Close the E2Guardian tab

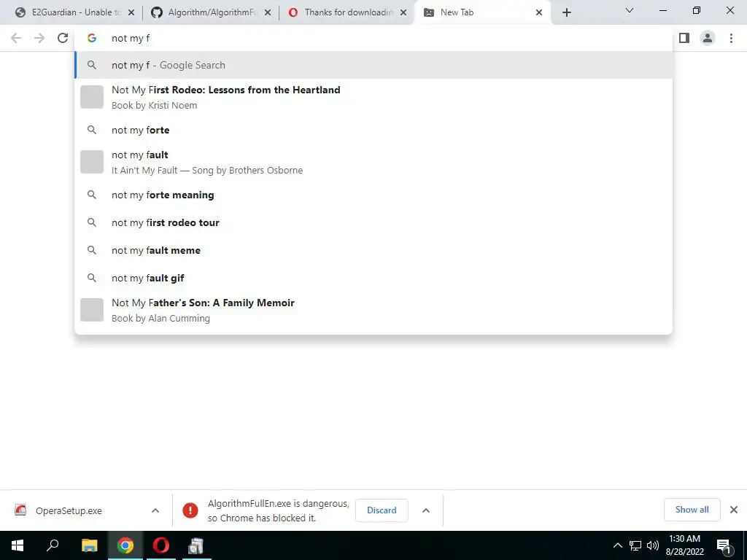tap(131, 13)
